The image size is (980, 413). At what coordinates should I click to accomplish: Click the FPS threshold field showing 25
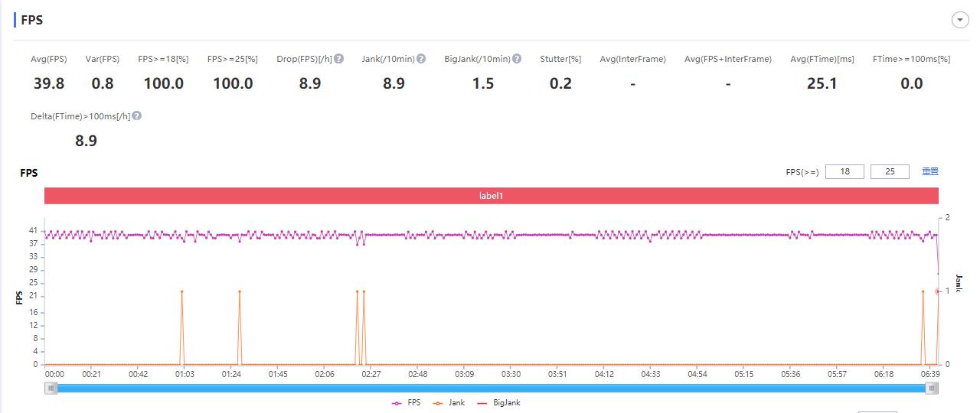click(x=890, y=172)
